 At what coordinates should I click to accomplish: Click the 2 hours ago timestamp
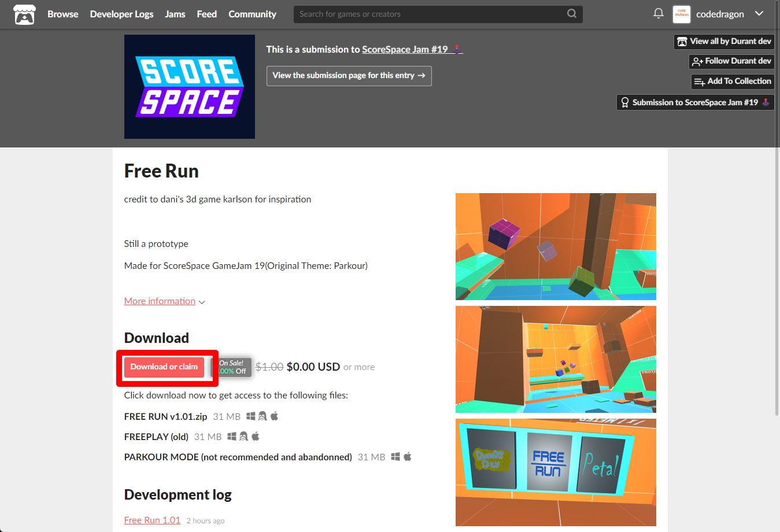[x=205, y=521]
